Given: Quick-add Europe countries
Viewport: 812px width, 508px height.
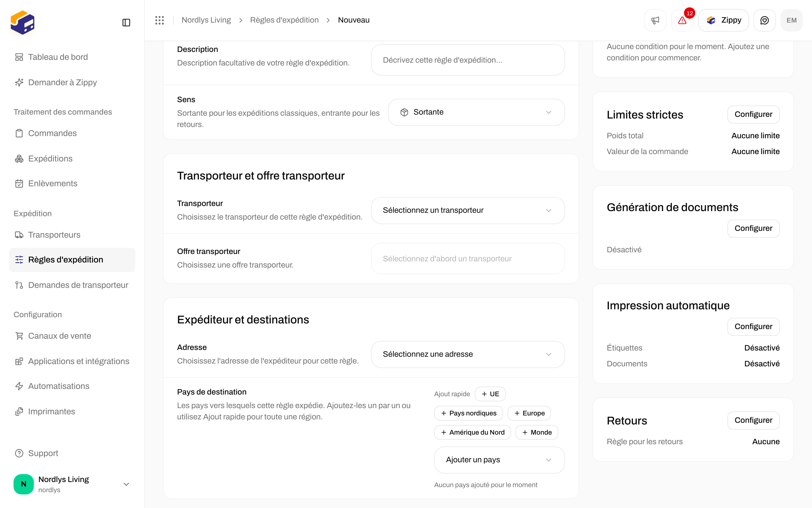Looking at the screenshot, I should 529,413.
